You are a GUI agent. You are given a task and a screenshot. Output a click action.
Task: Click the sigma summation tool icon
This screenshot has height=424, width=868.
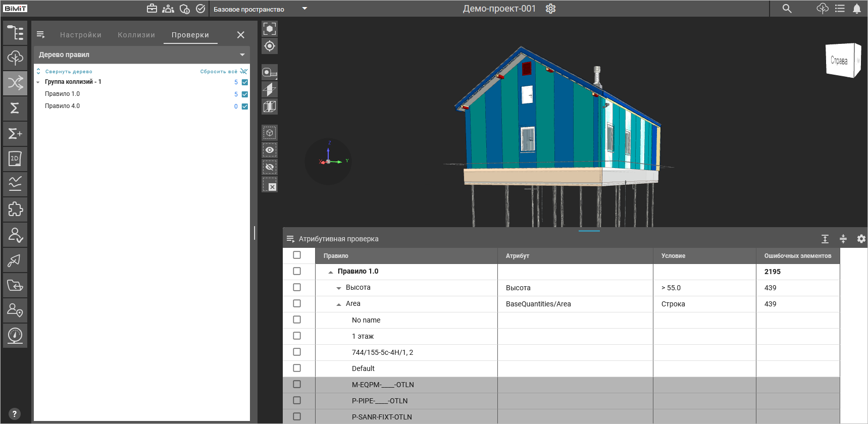(15, 109)
